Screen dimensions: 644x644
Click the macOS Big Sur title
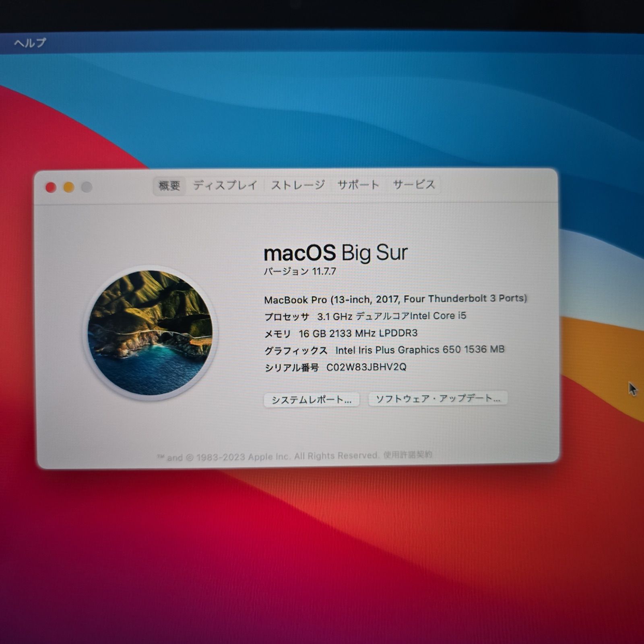[x=336, y=253]
